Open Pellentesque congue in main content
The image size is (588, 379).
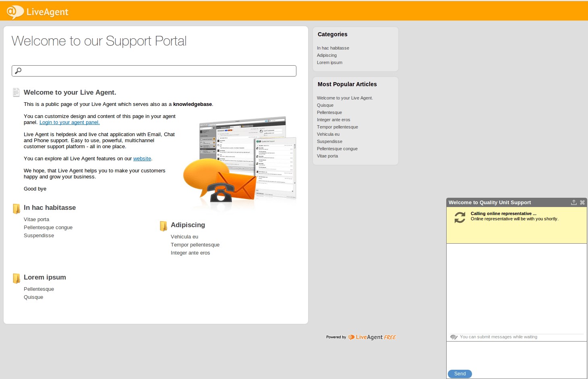coord(48,228)
